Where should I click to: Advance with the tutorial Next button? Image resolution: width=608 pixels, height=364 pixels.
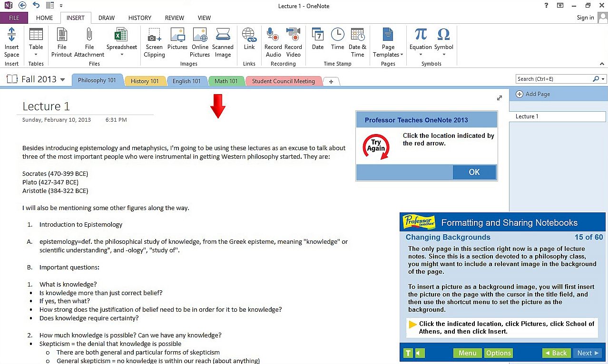[x=587, y=353]
